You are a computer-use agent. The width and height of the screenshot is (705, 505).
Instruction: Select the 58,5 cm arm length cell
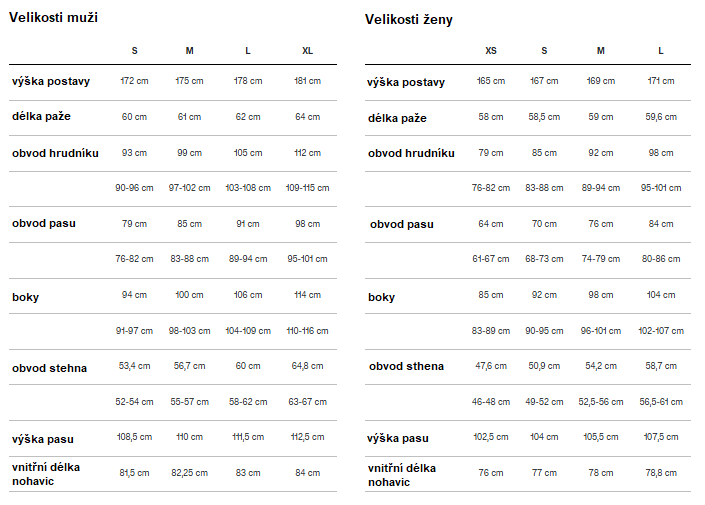544,117
